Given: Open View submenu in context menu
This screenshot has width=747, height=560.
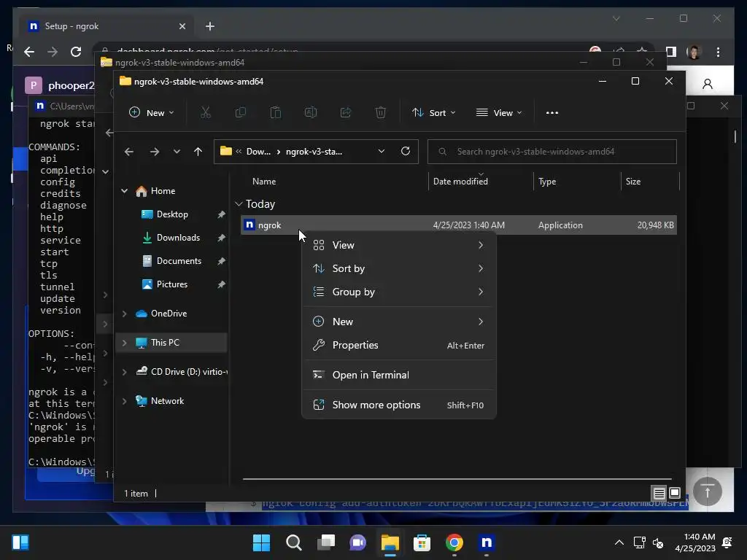Looking at the screenshot, I should [x=399, y=245].
